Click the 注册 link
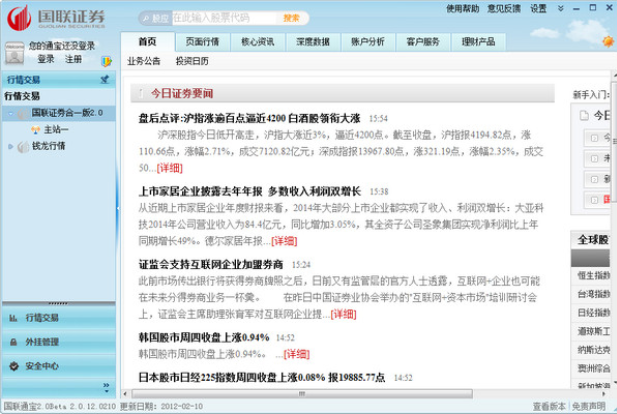Image resolution: width=617 pixels, height=414 pixels. [74, 59]
